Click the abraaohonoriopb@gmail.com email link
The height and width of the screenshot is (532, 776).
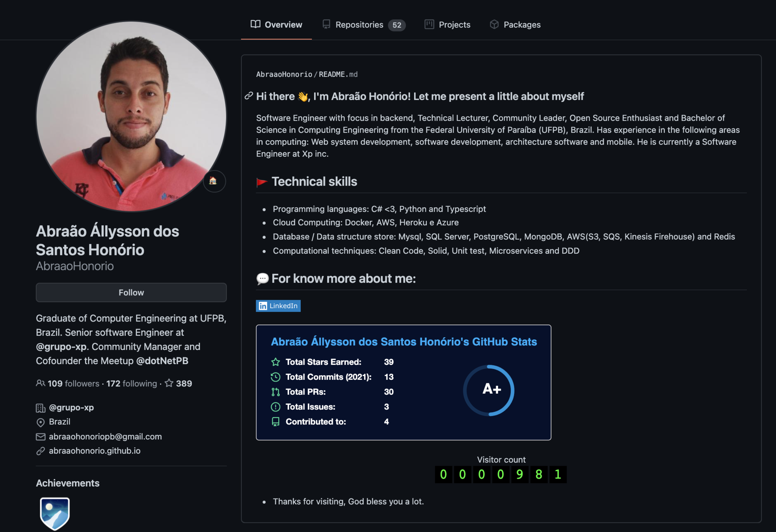105,437
